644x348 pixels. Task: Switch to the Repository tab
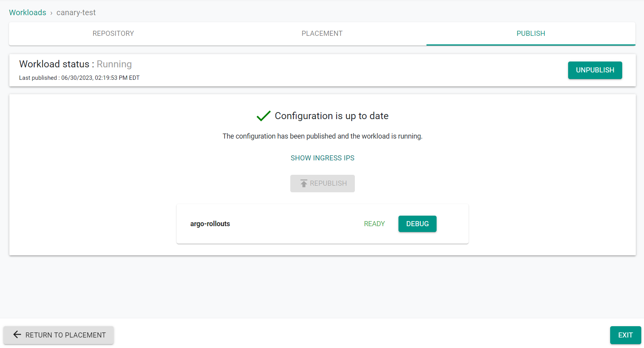coord(113,33)
